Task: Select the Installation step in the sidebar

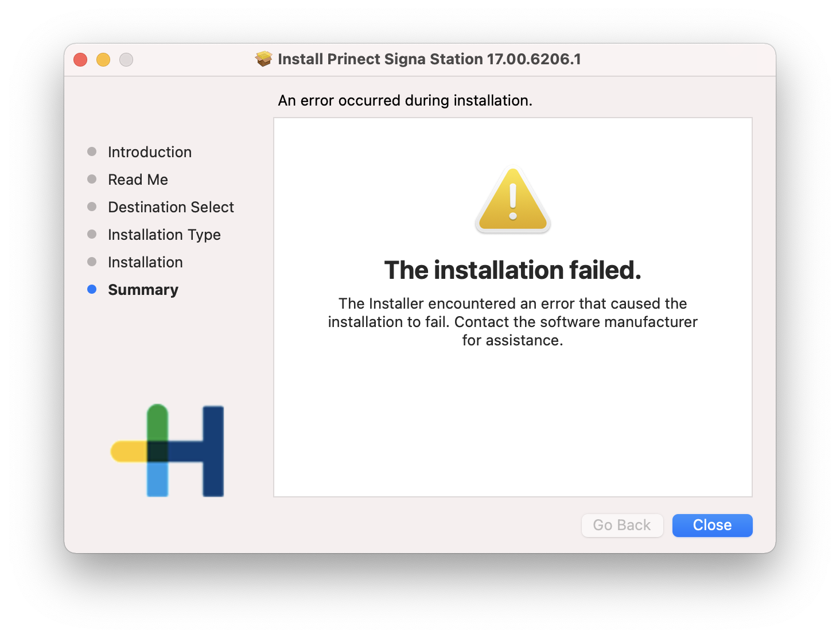Action: click(x=145, y=262)
